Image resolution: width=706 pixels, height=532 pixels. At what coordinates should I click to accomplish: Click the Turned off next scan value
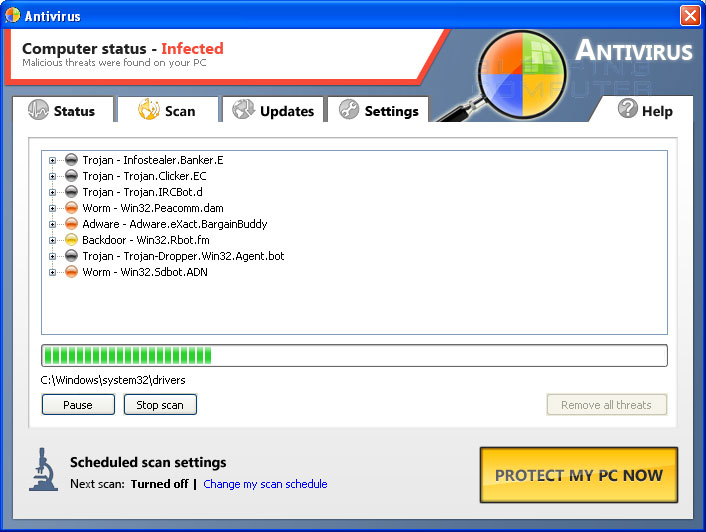pyautogui.click(x=159, y=484)
